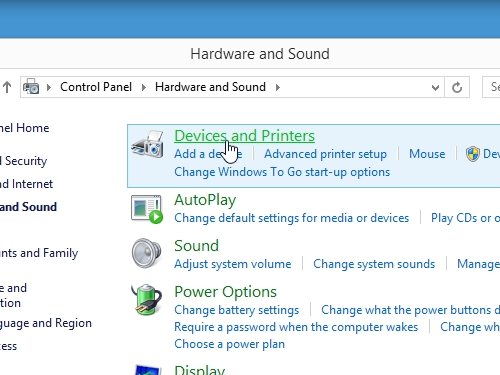Open Appearance and Personalization sidebar category
The height and width of the screenshot is (375, 500).
point(13,295)
